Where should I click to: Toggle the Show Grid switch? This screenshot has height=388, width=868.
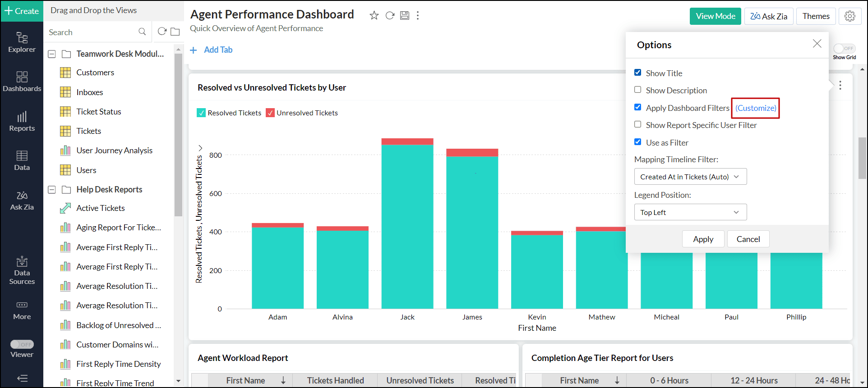[x=844, y=49]
